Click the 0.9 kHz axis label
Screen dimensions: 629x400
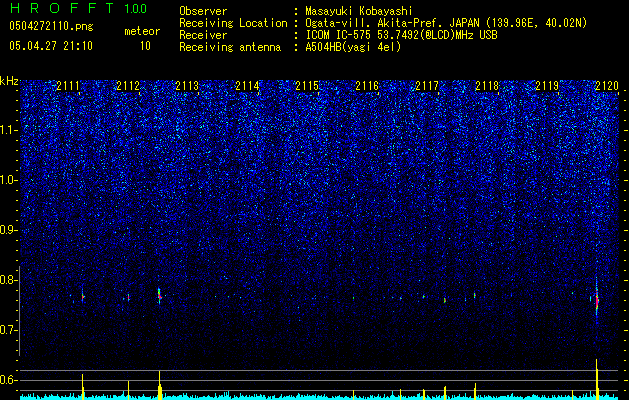(8, 230)
